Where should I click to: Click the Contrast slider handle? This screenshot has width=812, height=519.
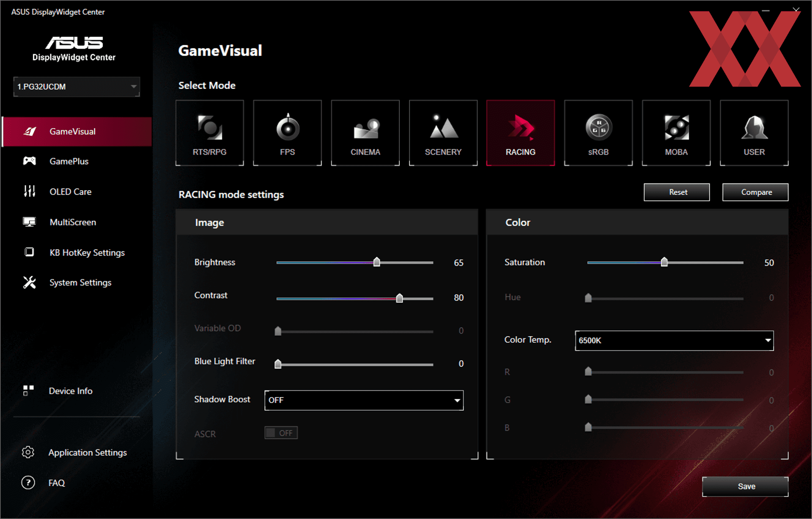[x=399, y=298]
